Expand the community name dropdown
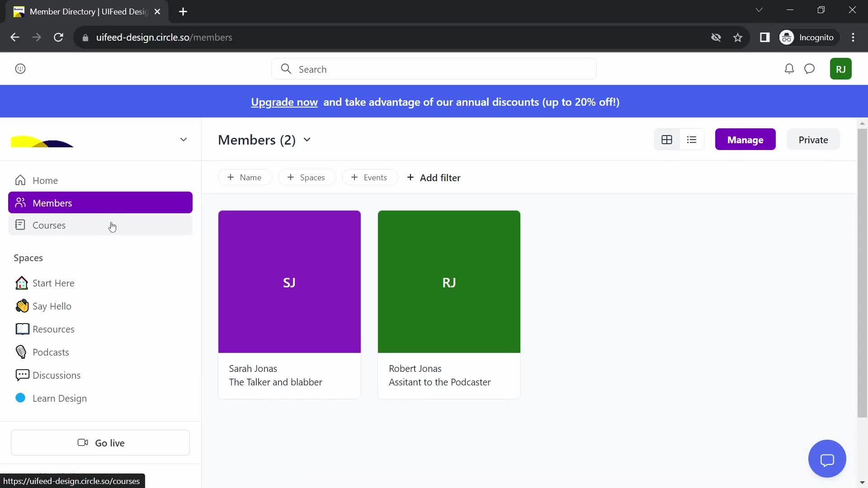 [x=184, y=140]
